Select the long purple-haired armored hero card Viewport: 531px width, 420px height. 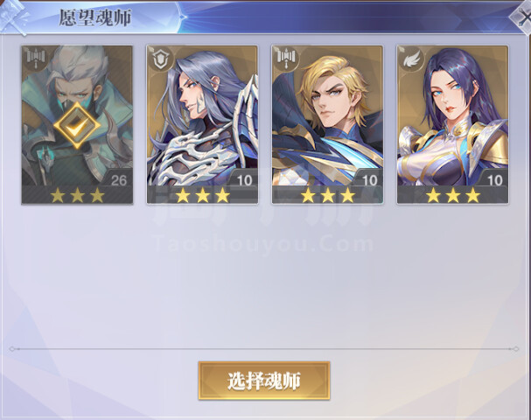coord(202,125)
